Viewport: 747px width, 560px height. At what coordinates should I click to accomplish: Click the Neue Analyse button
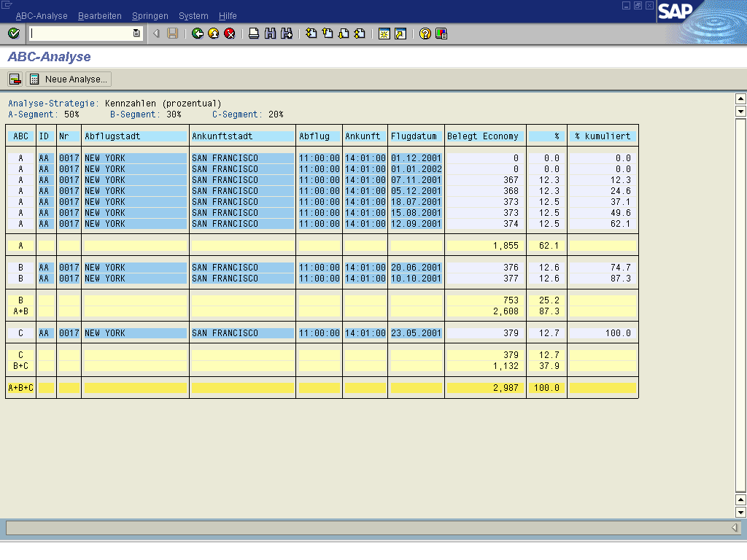(x=69, y=79)
